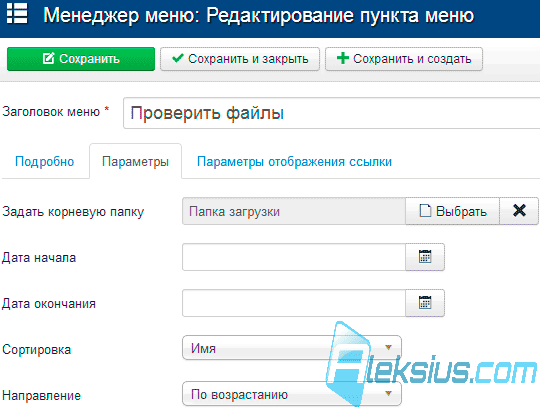Open calendar for Дата окончания
The width and height of the screenshot is (540, 408).
coord(425,303)
